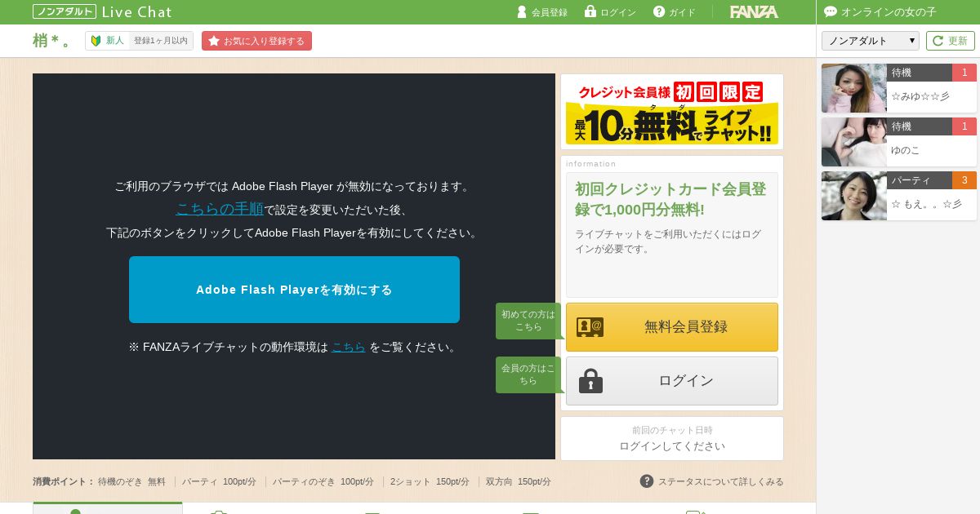Click the パーティ 100pt/分 price text
This screenshot has width=980, height=514.
(x=219, y=482)
